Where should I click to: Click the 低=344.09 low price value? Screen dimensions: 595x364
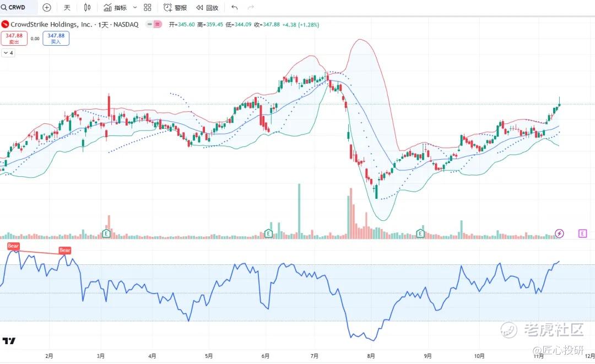239,25
